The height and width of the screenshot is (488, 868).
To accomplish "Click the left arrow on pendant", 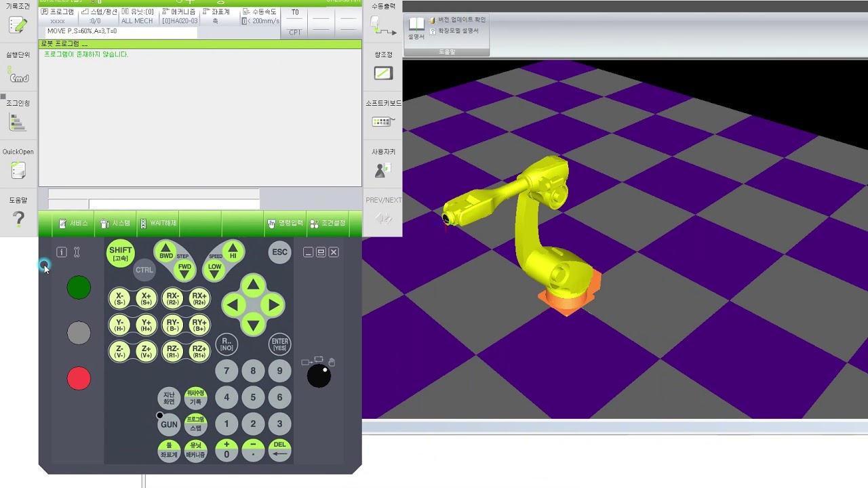I will (x=233, y=306).
